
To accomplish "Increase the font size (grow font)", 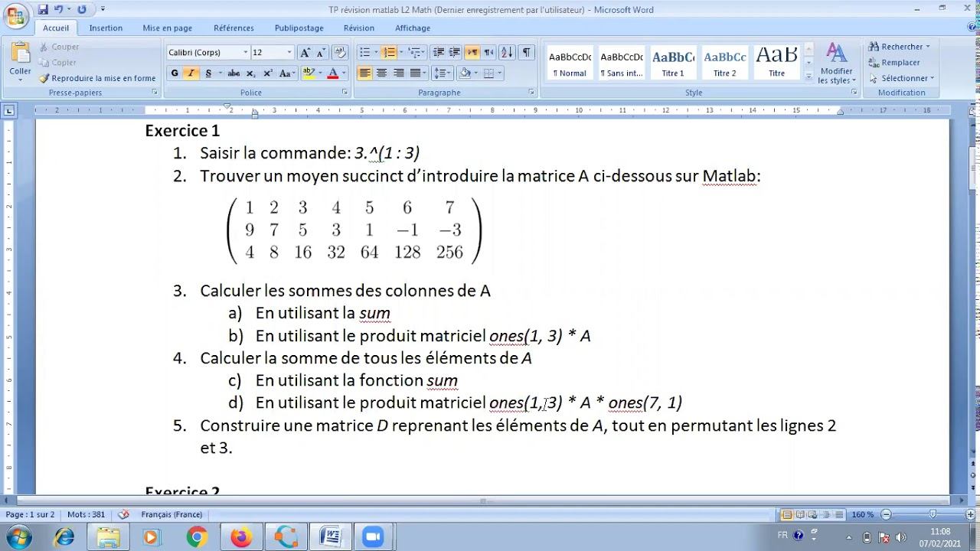I will point(305,52).
